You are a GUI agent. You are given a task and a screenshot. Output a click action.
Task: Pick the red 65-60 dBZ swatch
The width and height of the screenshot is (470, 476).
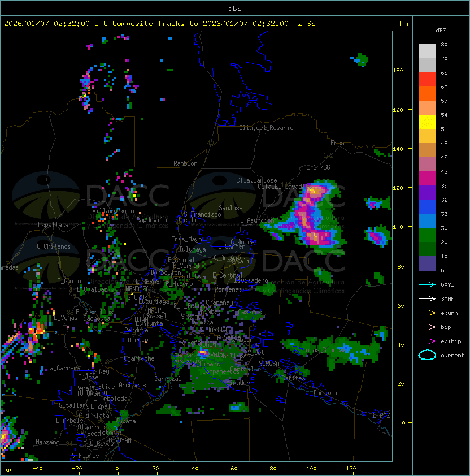coord(427,80)
